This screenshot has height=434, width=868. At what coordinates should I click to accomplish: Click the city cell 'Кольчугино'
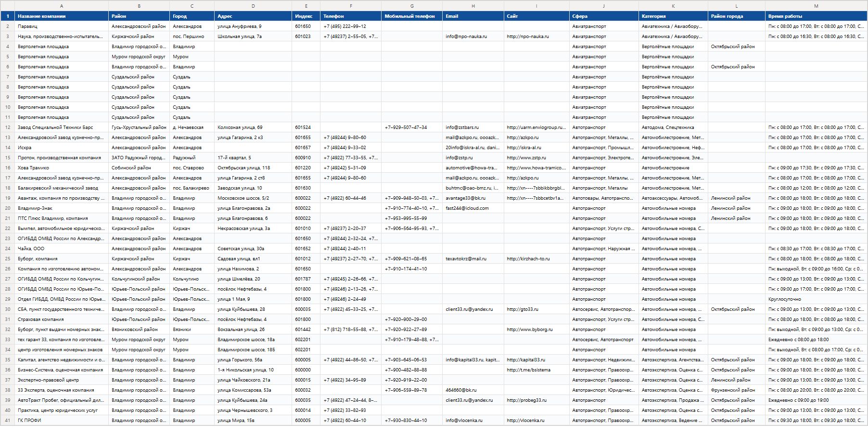[x=192, y=279]
